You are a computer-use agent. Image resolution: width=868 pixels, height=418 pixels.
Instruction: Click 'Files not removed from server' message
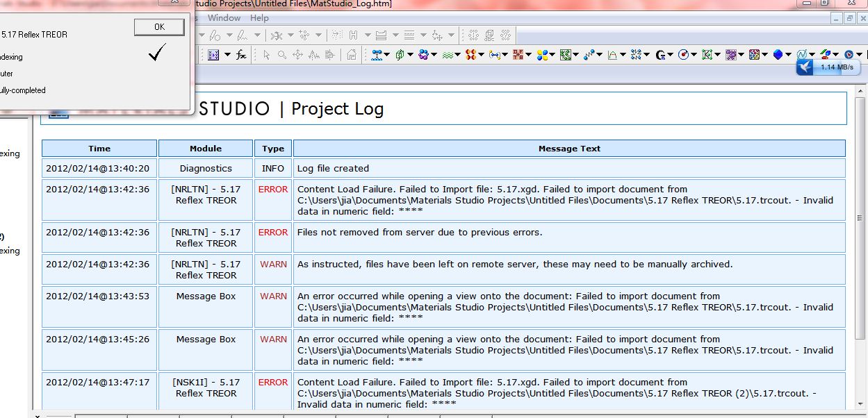click(420, 232)
